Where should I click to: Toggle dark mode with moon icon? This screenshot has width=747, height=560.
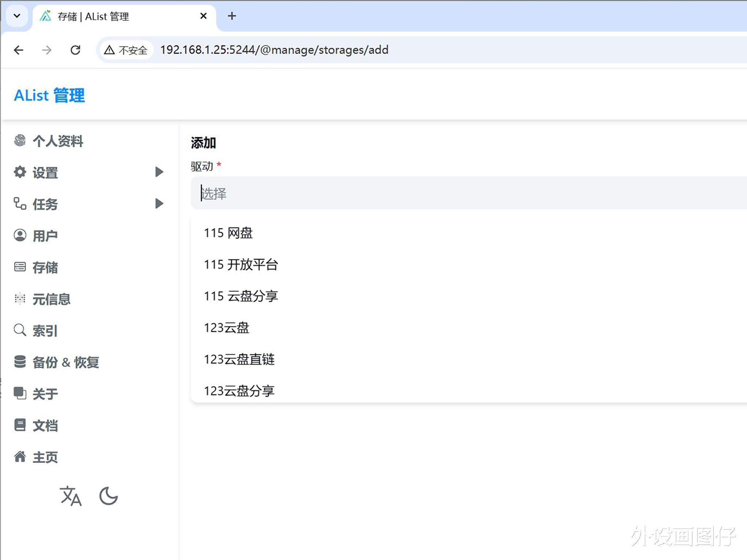[108, 496]
